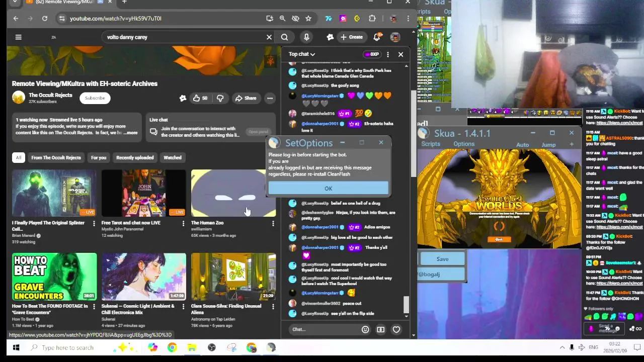Select the Recently uploaded chip

coord(135,157)
